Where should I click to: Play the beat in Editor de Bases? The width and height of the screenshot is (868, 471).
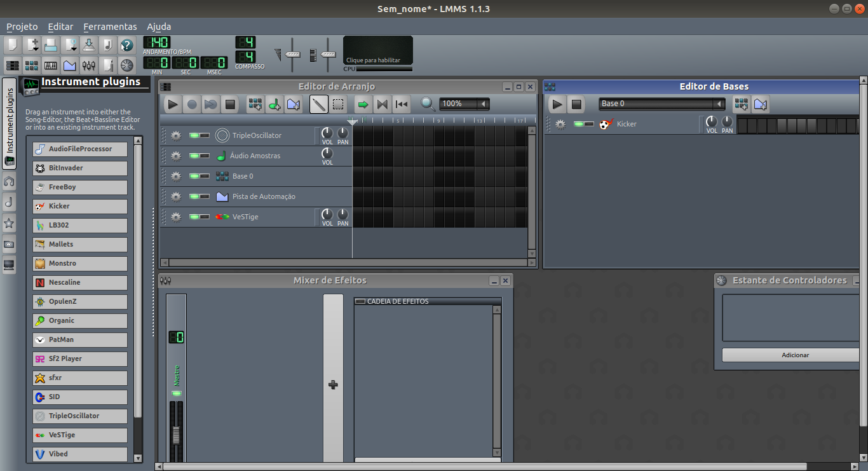[557, 104]
